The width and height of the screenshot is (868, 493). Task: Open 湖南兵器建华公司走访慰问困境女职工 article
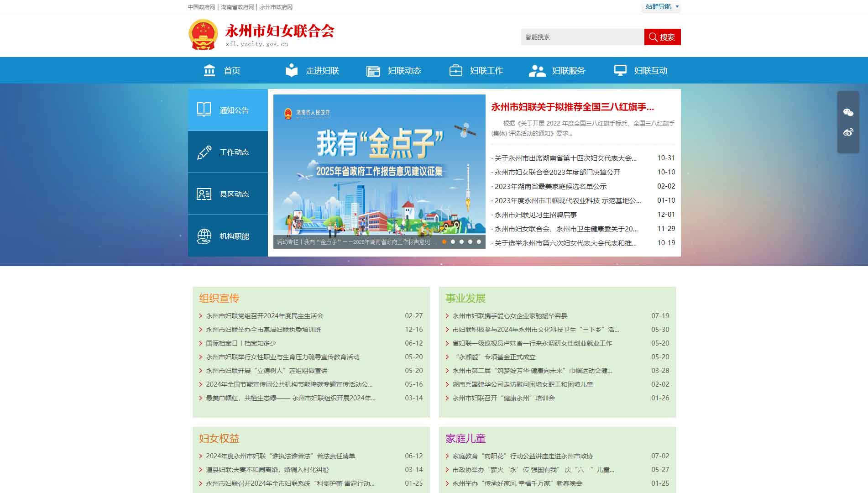[x=523, y=384]
